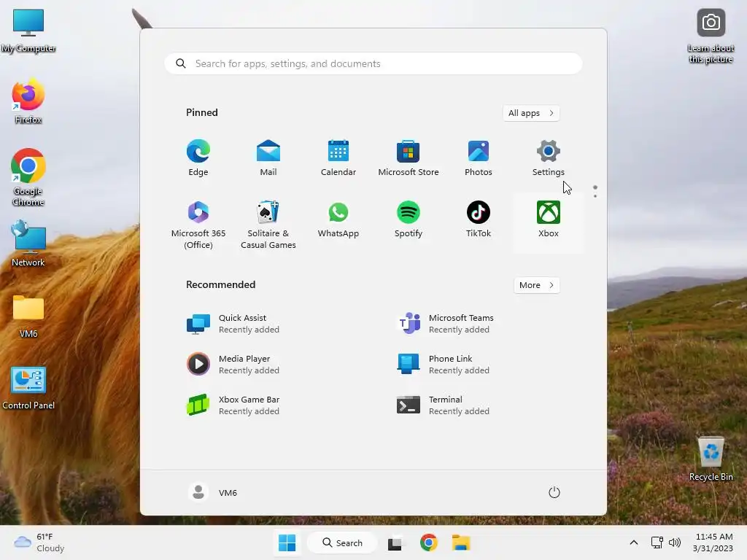Open the weather widget showing 61°F Cloudy
The height and width of the screenshot is (560, 747).
click(39, 542)
